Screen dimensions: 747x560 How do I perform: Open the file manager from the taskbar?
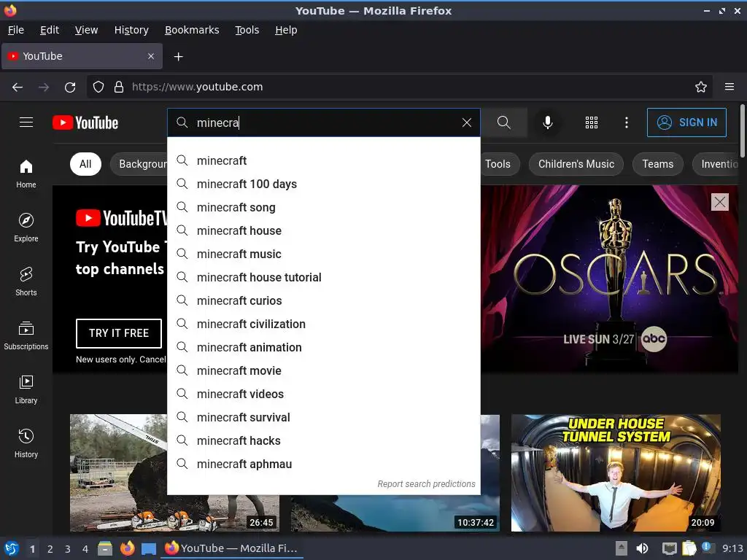[x=105, y=548]
